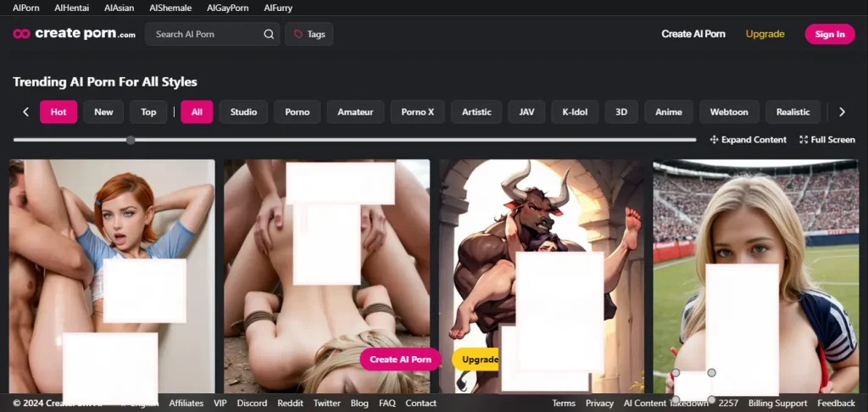The image size is (868, 412).
Task: Open the FAQ footer link
Action: click(x=387, y=404)
